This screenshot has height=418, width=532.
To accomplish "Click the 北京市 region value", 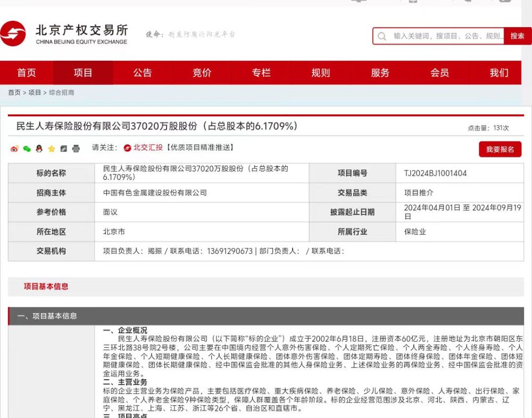I will 114,232.
